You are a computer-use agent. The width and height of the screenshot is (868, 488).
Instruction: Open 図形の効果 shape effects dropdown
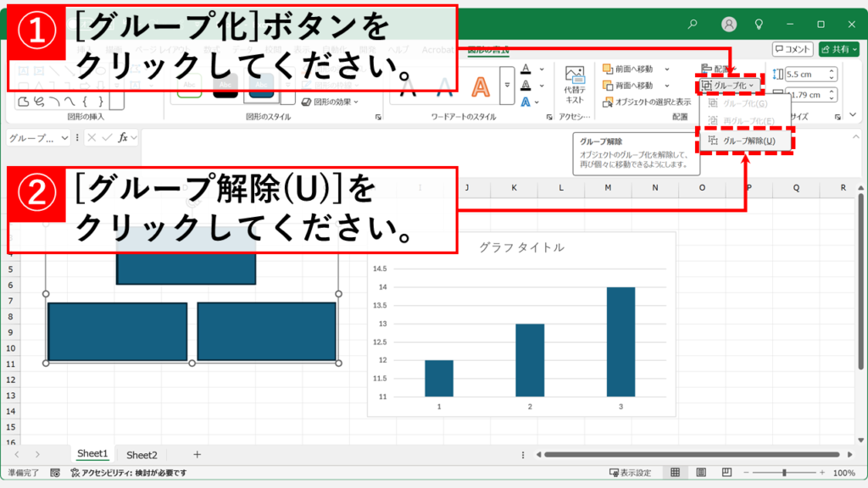pyautogui.click(x=330, y=102)
